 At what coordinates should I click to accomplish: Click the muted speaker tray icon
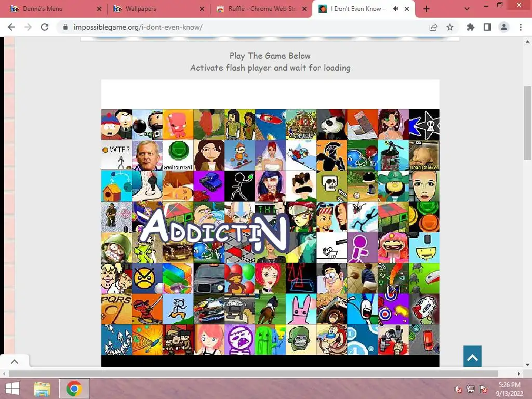(458, 389)
